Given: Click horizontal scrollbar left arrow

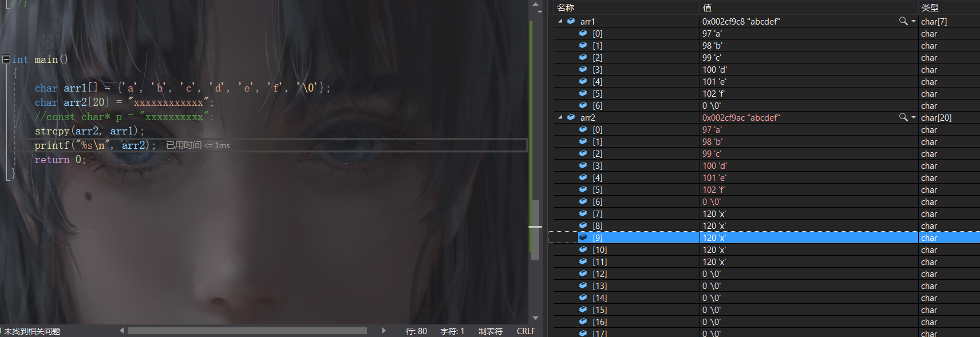Looking at the screenshot, I should (121, 331).
